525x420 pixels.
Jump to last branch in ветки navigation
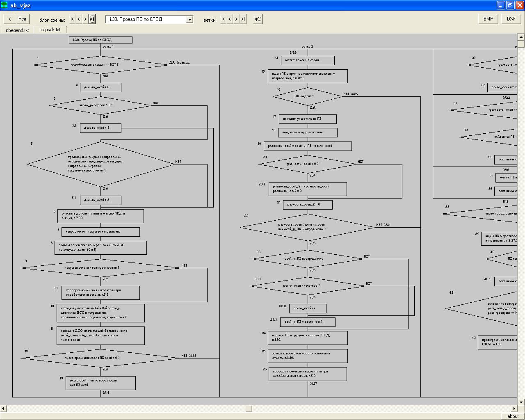(243, 19)
